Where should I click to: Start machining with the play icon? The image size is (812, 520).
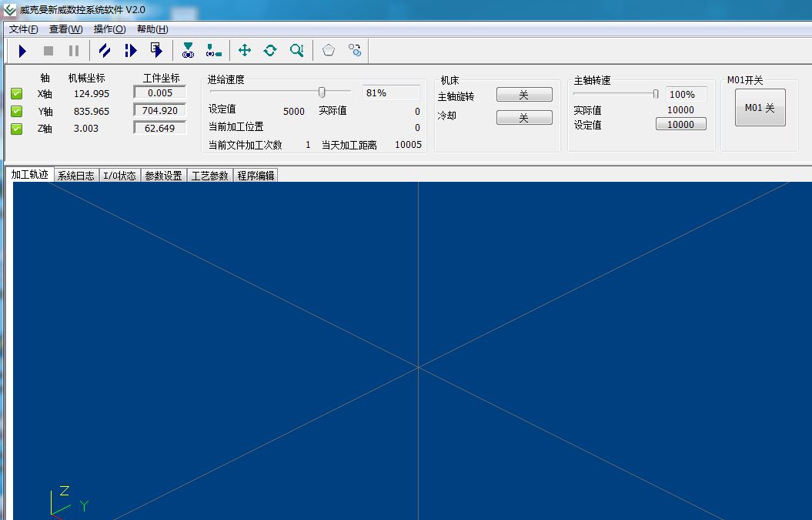click(22, 51)
